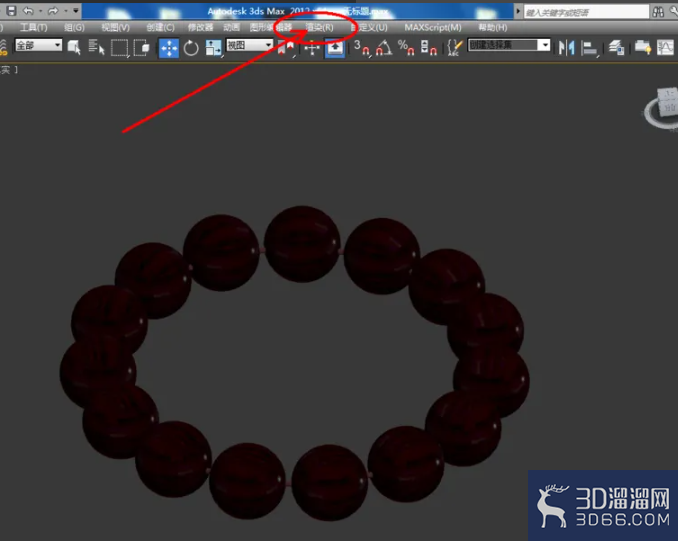Open the Layer Manager

coord(617,48)
